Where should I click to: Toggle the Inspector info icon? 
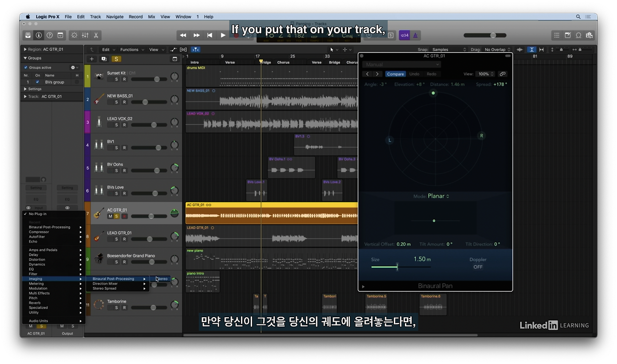39,35
